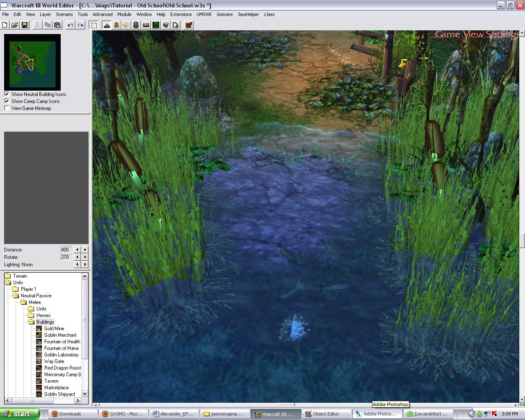The image size is (525, 420).
Task: Open the Terrain Editor mountain icon
Action: 107,25
